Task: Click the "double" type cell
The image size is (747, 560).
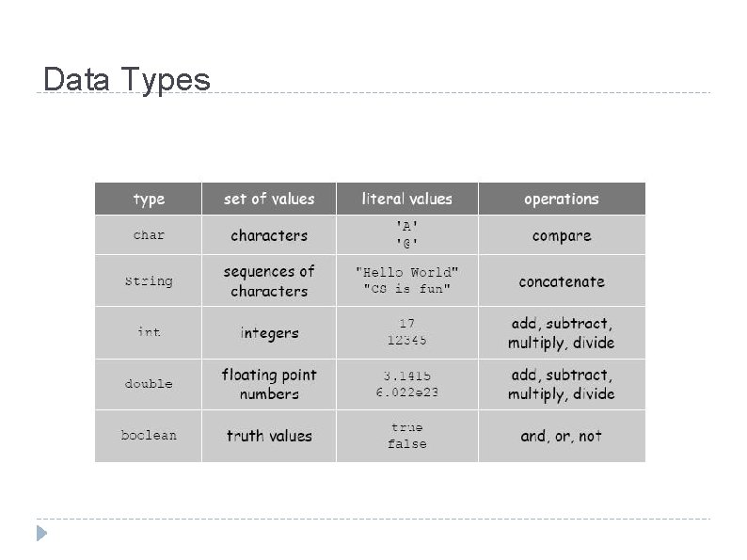Action: click(149, 384)
